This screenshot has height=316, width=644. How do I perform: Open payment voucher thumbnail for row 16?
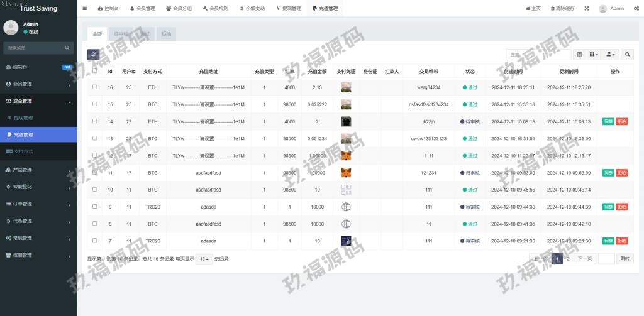point(345,87)
